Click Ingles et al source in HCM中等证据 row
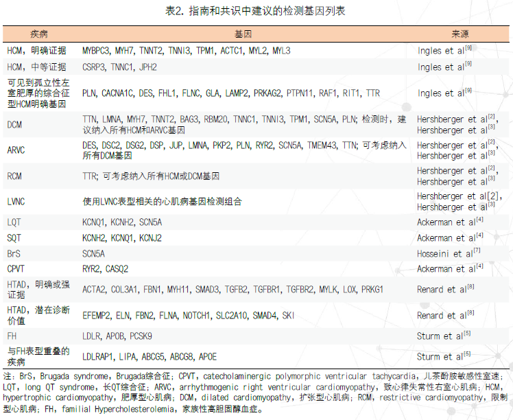Screen dimensions: 513x420 (x=444, y=67)
